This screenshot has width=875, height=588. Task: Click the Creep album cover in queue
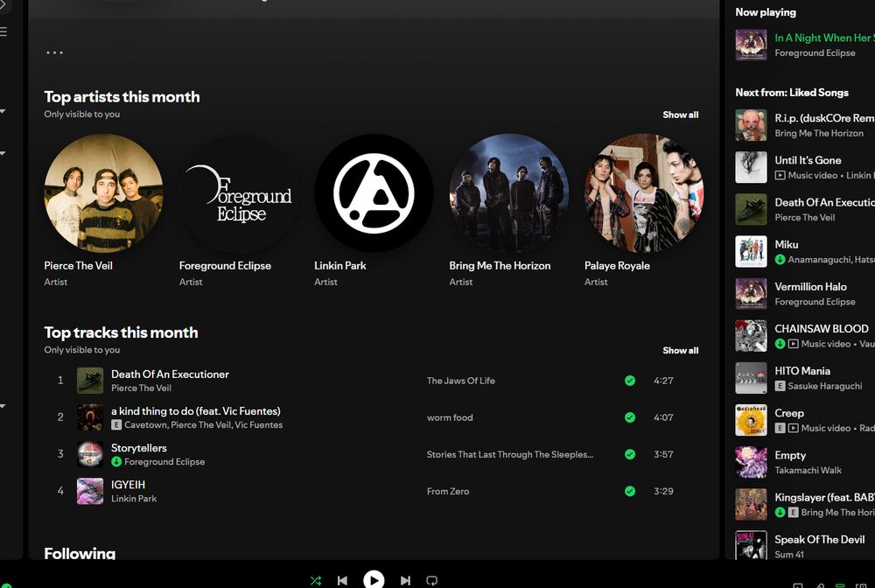[x=751, y=420]
